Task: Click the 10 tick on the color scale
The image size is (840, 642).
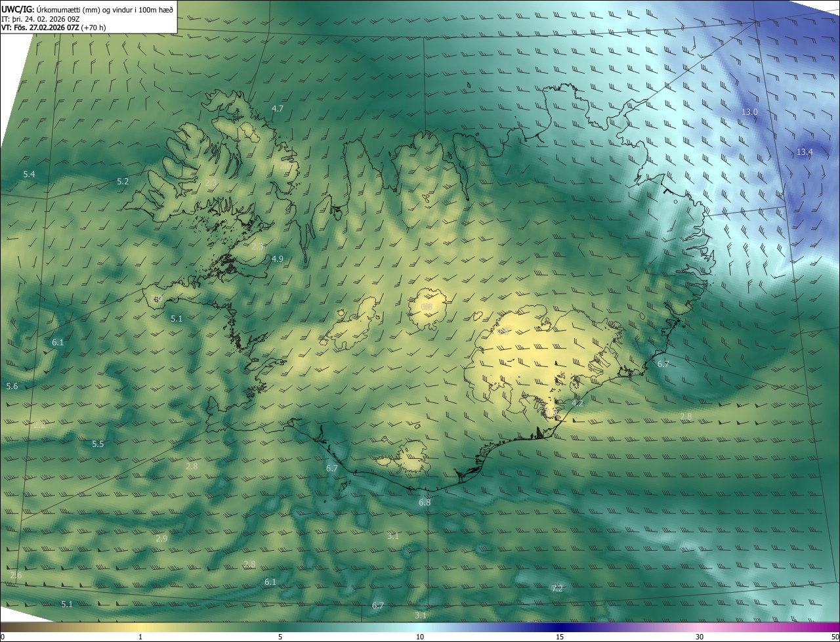Action: pyautogui.click(x=420, y=637)
